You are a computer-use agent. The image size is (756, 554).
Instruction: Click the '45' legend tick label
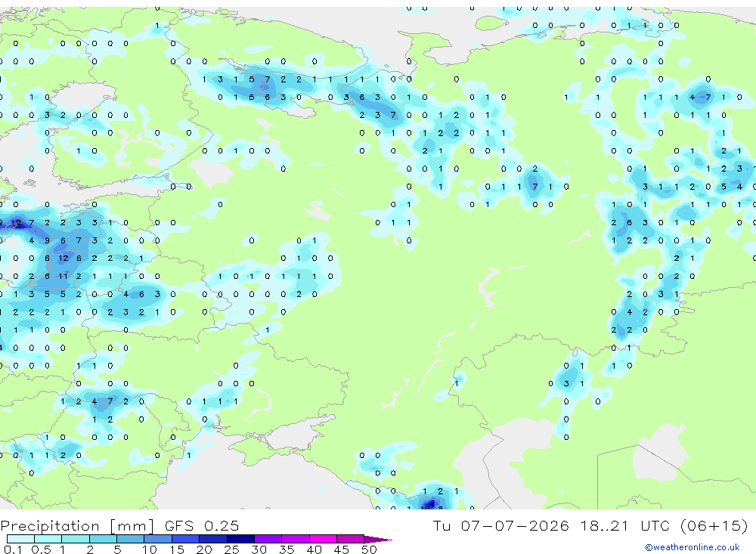coord(342,549)
